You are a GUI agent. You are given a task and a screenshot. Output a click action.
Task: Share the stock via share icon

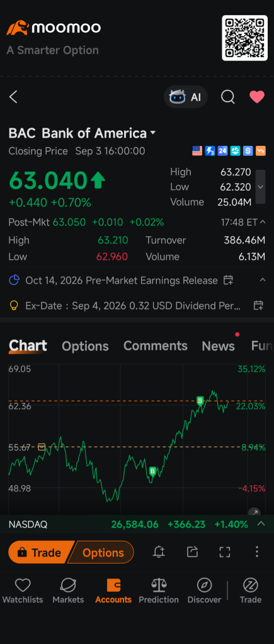tap(193, 552)
